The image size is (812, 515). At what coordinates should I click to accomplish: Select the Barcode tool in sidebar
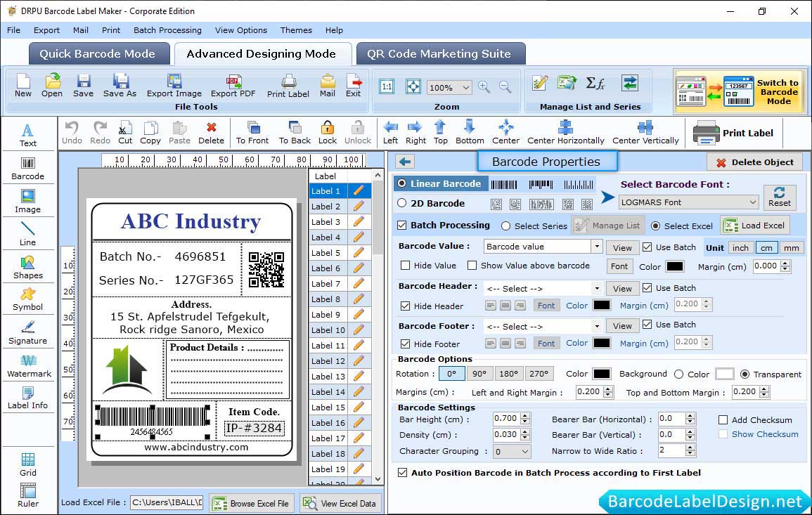pyautogui.click(x=28, y=169)
